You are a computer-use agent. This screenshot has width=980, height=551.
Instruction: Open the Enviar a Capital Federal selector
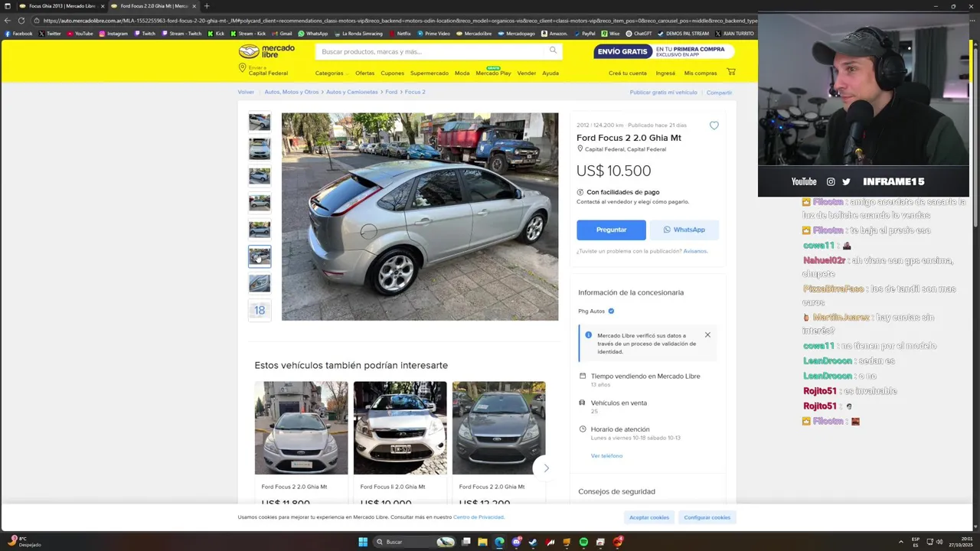(x=264, y=70)
